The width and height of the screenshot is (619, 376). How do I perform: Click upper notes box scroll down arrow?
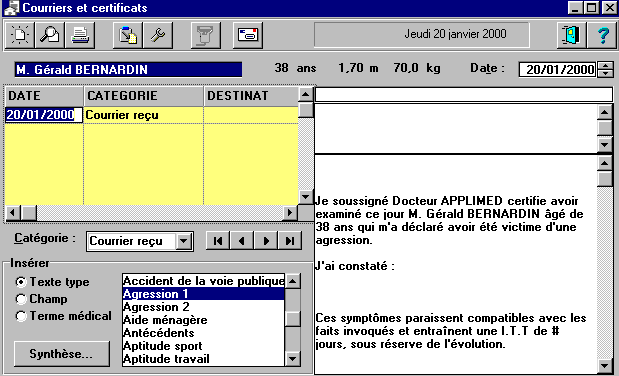605,145
